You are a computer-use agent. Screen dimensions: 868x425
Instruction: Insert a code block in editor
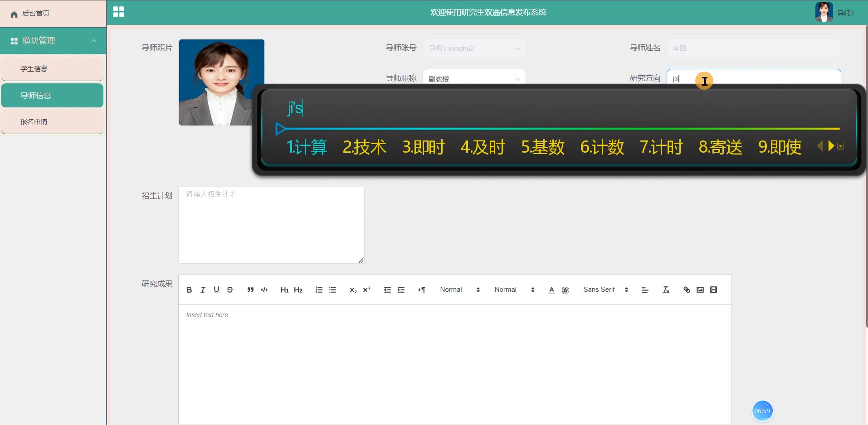(x=264, y=290)
